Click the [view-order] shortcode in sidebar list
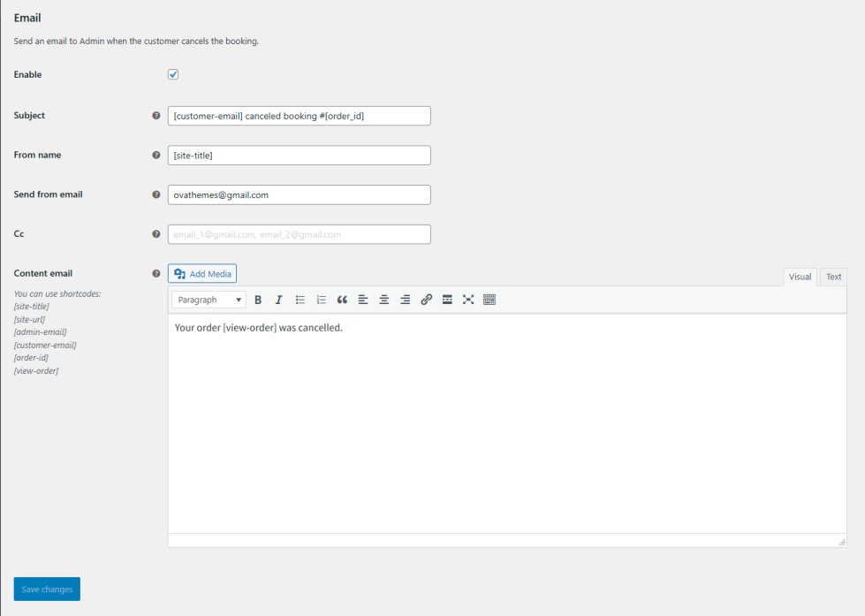865x616 pixels. (36, 371)
